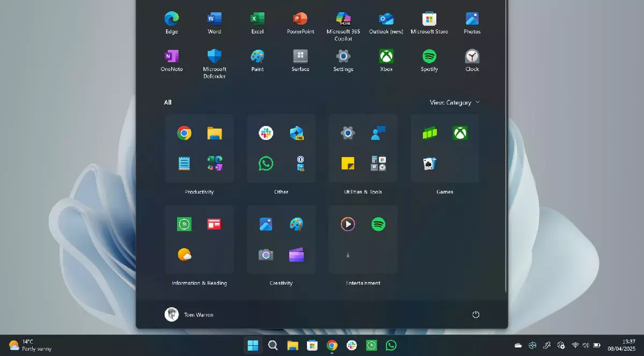Launch Media Player in Entertainment group
The height and width of the screenshot is (356, 644).
coord(348,224)
